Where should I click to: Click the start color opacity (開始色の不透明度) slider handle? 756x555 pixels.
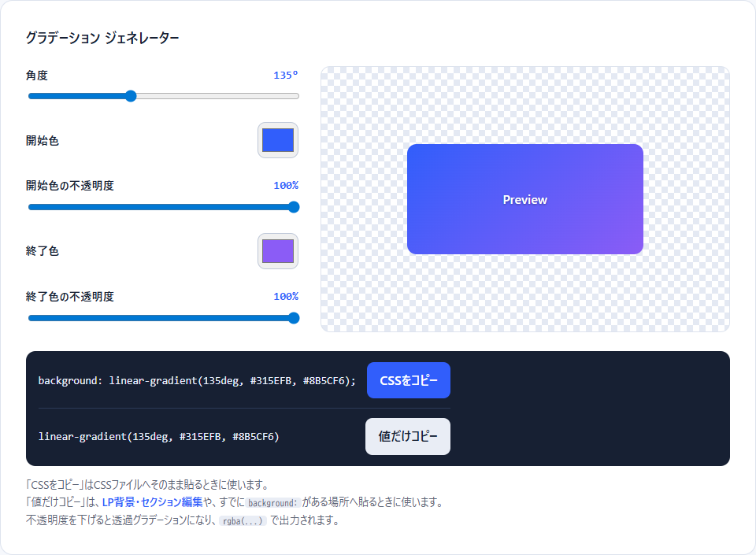coord(294,207)
